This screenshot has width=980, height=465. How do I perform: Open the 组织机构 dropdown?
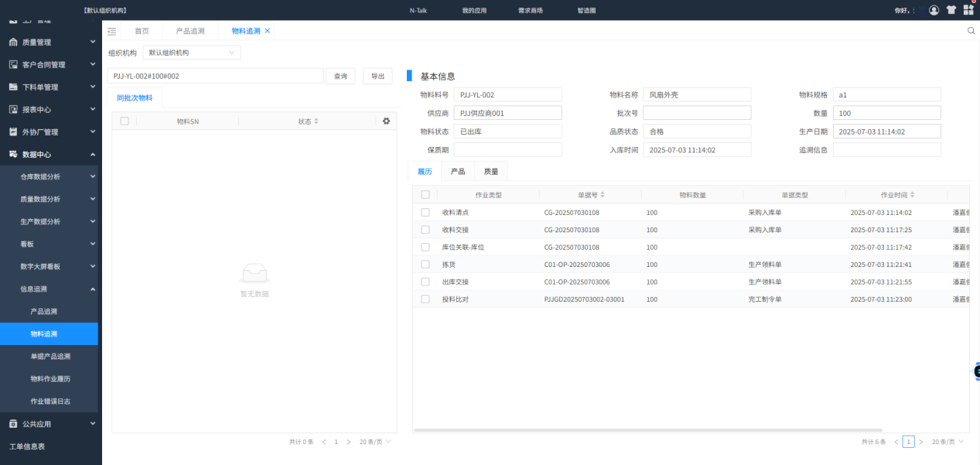191,52
